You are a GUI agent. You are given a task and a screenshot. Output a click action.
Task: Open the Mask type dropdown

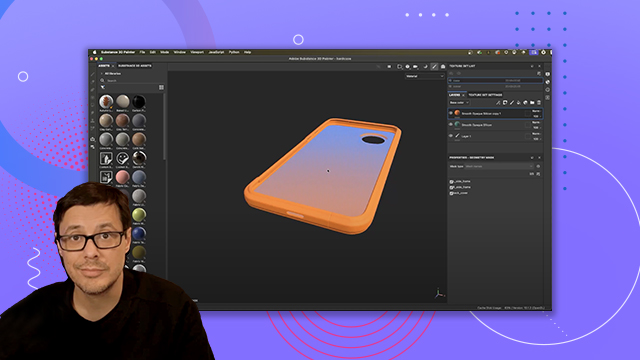[x=499, y=167]
